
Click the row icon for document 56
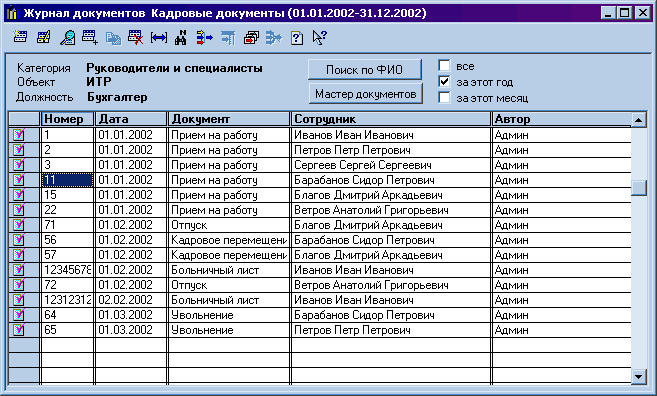(19, 240)
